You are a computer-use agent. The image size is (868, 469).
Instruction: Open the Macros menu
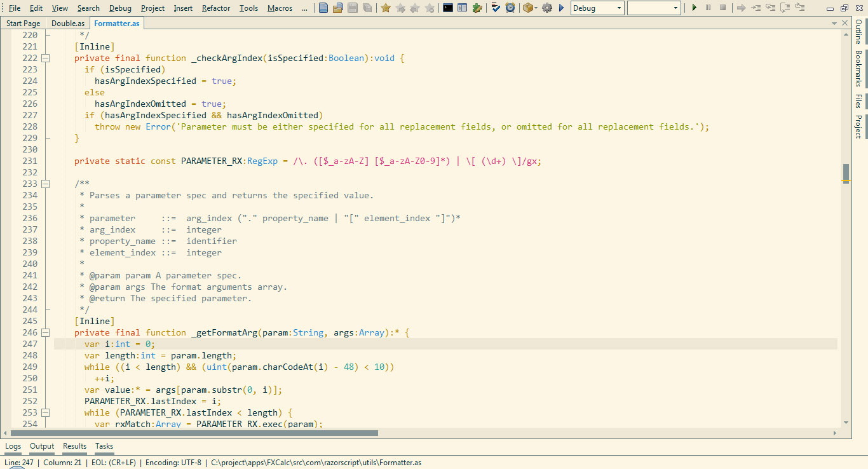point(280,8)
